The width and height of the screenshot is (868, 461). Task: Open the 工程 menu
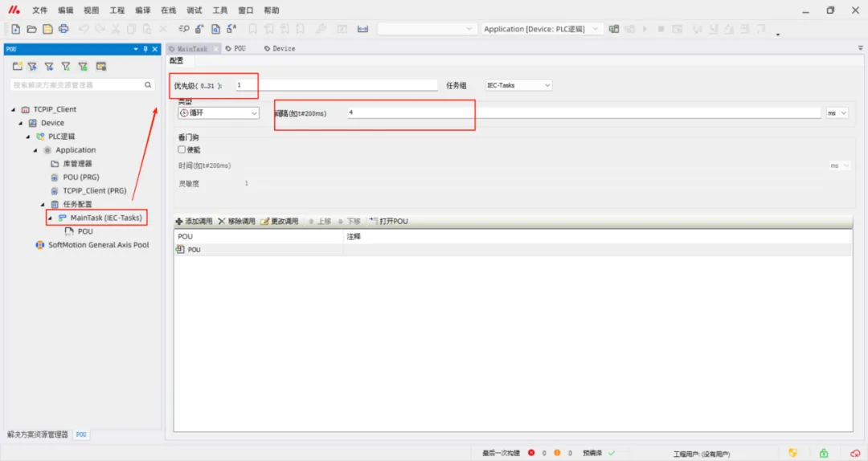[x=117, y=10]
